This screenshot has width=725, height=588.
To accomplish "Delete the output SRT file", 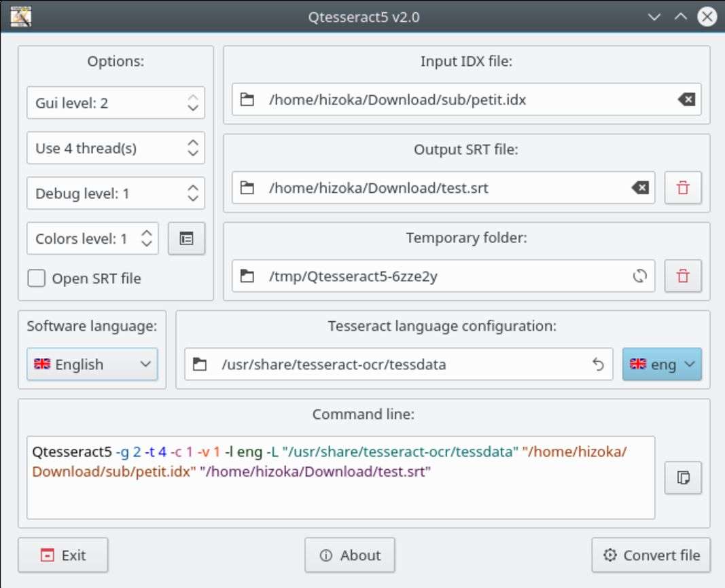I will (683, 188).
